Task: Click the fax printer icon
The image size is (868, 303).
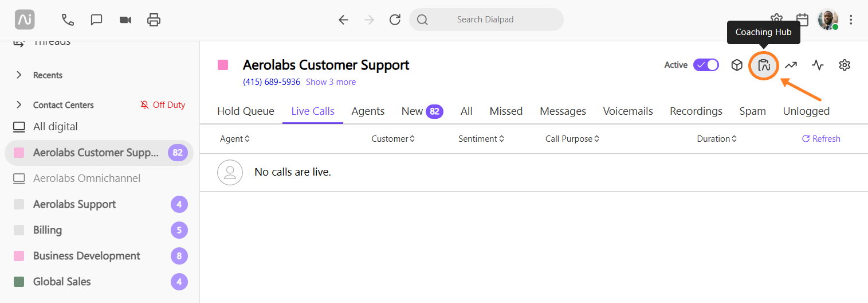Action: click(154, 20)
